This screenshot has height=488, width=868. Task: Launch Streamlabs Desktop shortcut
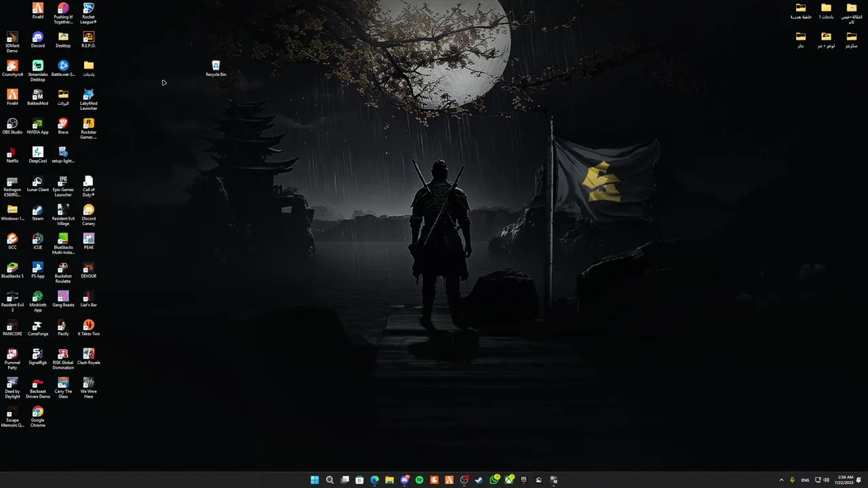37,70
